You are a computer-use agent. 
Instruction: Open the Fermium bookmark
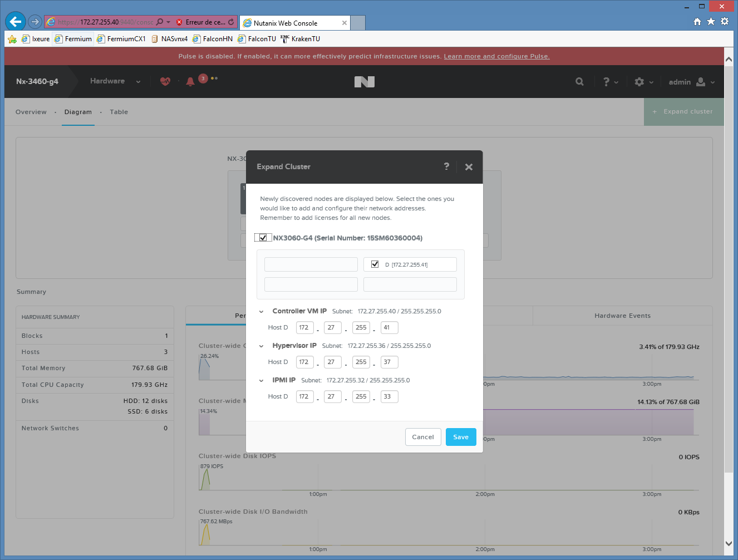click(73, 39)
